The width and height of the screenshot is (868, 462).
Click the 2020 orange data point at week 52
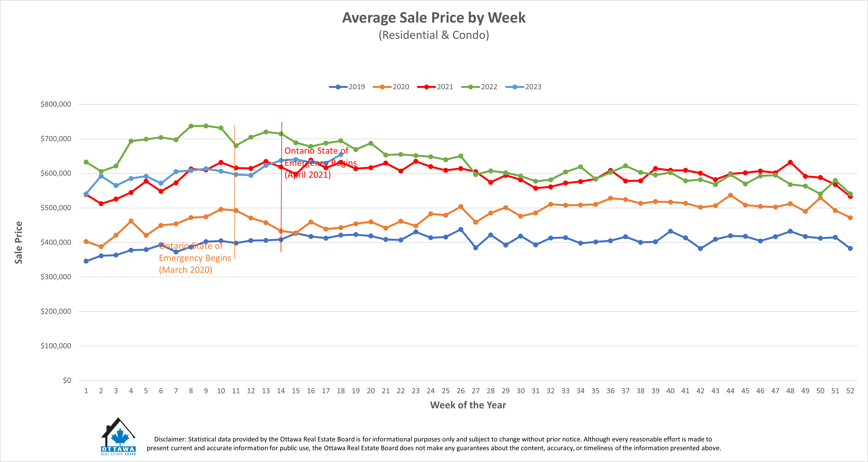[850, 218]
